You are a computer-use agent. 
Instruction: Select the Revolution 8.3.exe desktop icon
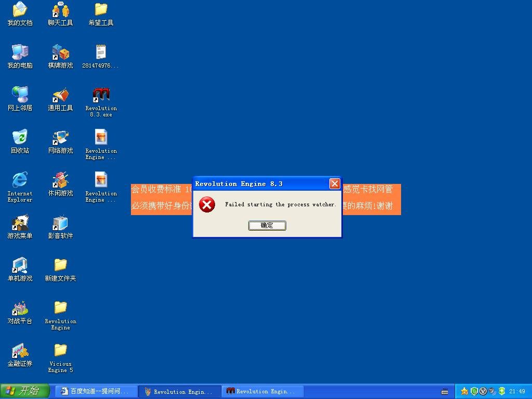[101, 102]
